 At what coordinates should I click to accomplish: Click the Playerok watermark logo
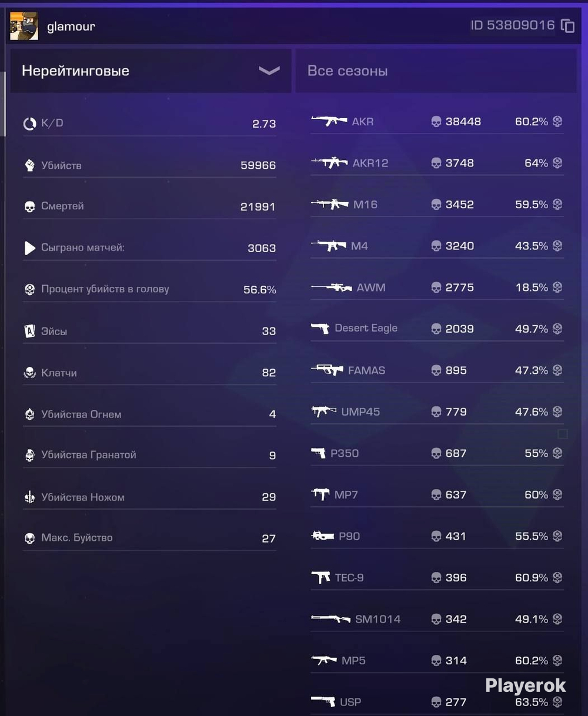coord(525,685)
